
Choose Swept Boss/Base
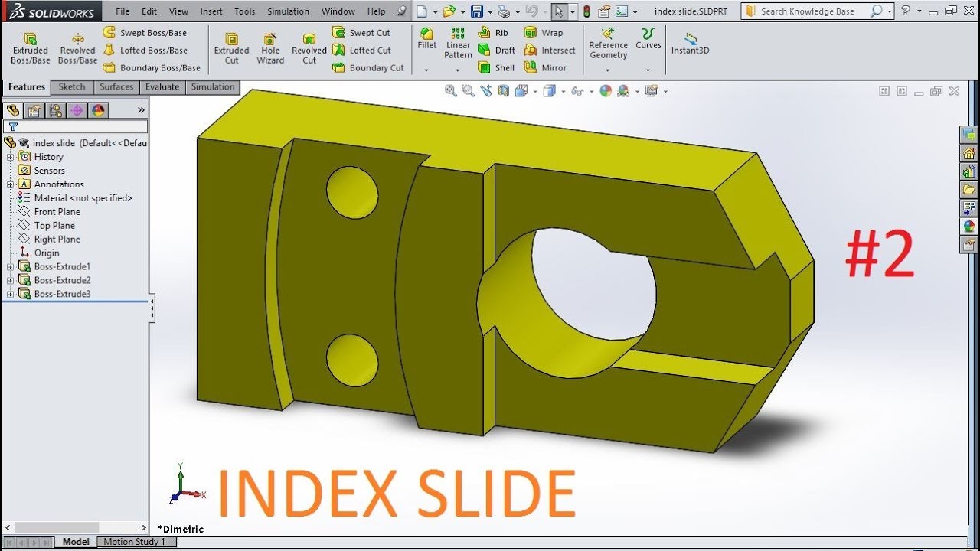pos(145,33)
